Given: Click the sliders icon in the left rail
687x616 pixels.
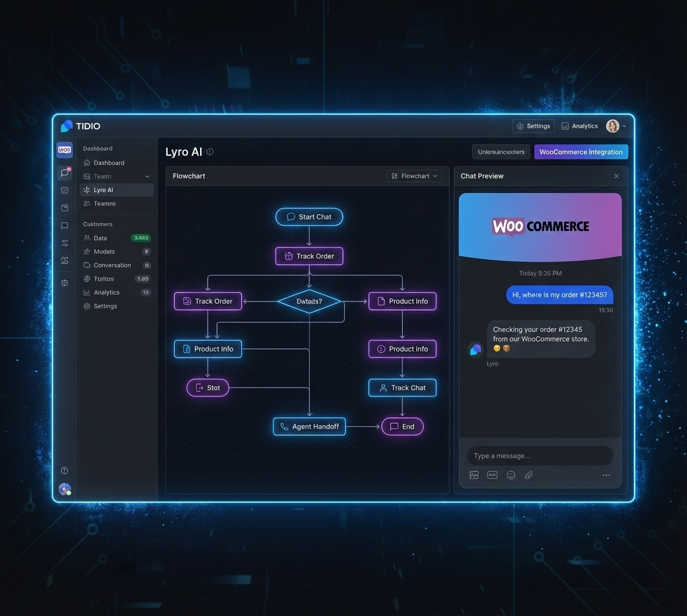Looking at the screenshot, I should click(64, 243).
